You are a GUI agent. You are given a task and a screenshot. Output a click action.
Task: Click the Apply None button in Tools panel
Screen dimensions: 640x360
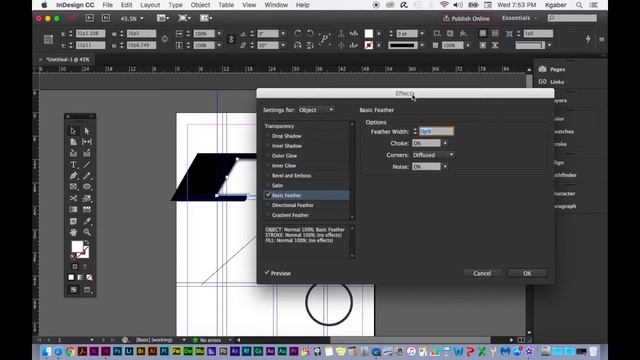coord(89,278)
